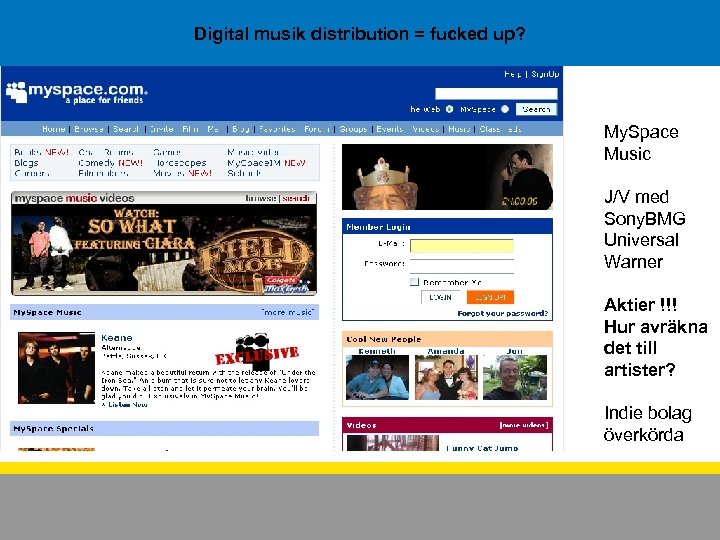Open Videos in navigation bar

[426, 129]
